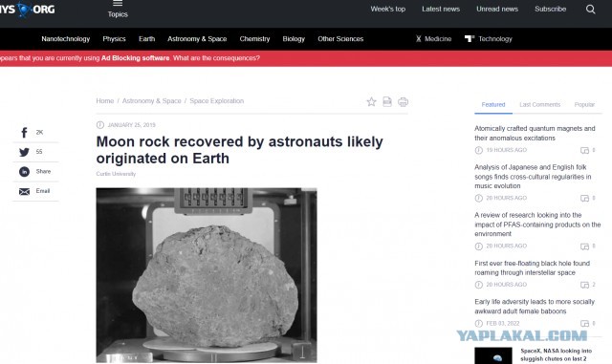This screenshot has height=364, width=612.
Task: Share on Facebook icon
Action: click(x=24, y=133)
